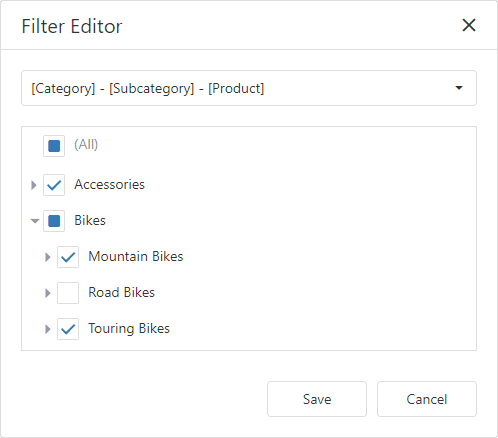Uncheck the Accessories checkbox
The width and height of the screenshot is (498, 438).
[x=54, y=185]
